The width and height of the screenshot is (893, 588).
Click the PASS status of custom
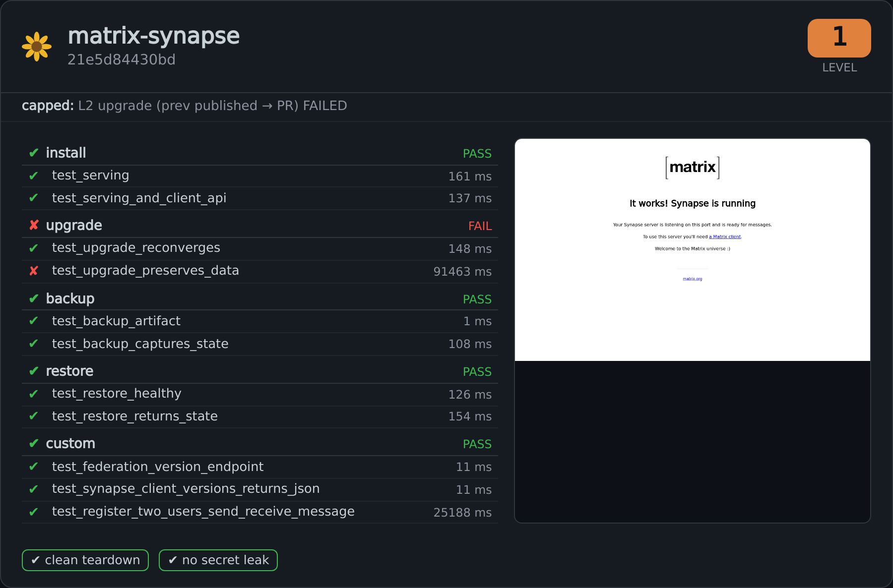coord(477,444)
